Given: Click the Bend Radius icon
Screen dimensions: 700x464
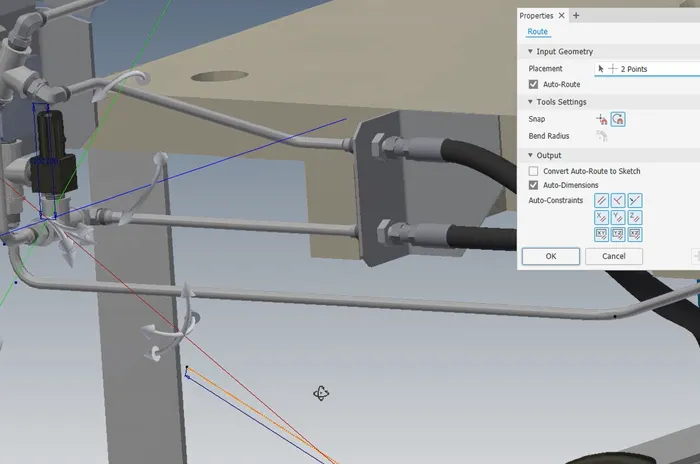Looking at the screenshot, I should (x=602, y=135).
